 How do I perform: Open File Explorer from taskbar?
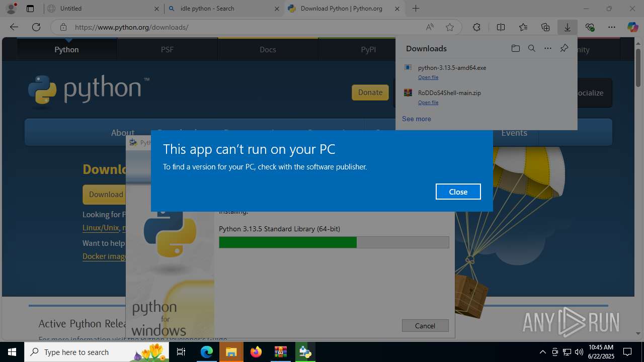click(x=231, y=352)
